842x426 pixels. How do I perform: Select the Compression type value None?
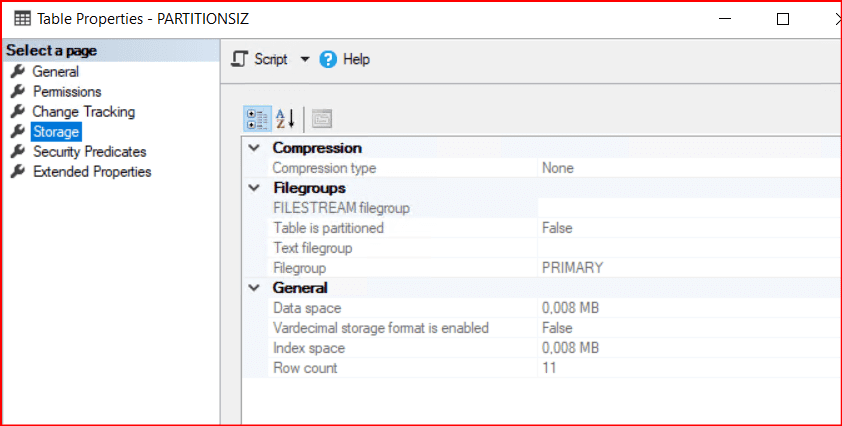point(558,168)
